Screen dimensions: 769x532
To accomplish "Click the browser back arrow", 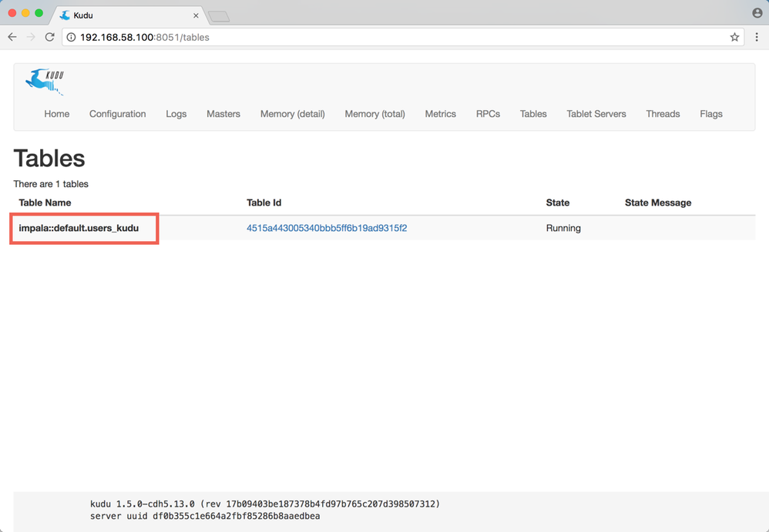I will pos(12,37).
